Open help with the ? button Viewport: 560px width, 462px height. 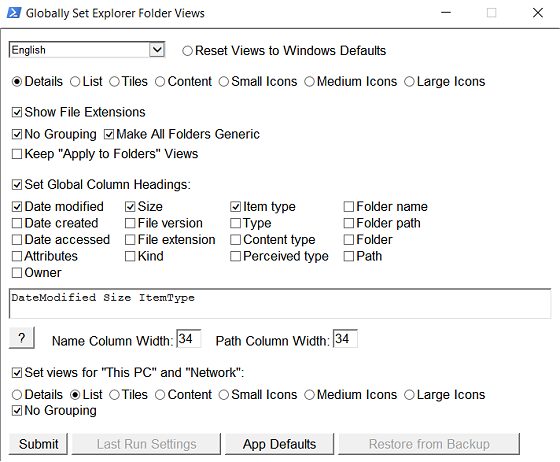pos(21,338)
